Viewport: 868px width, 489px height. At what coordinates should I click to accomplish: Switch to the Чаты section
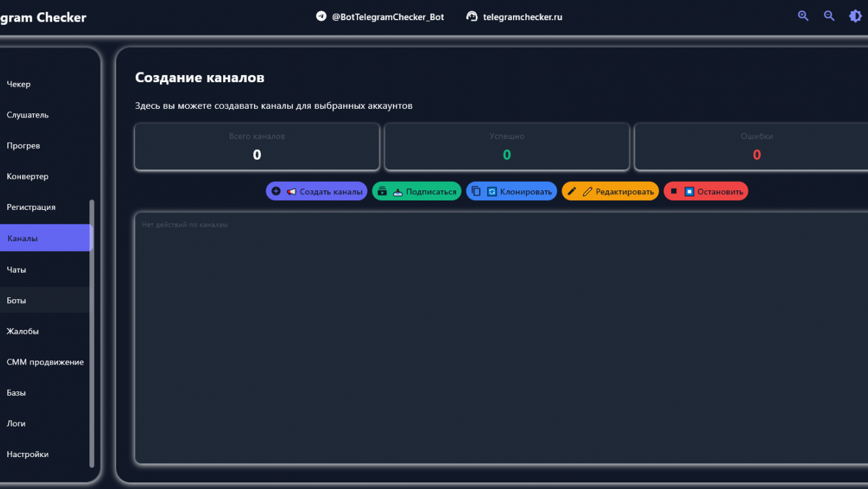pos(16,269)
